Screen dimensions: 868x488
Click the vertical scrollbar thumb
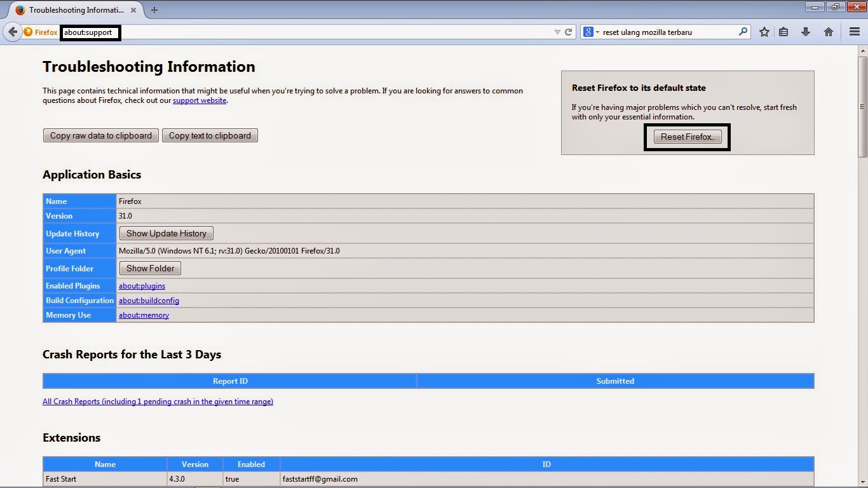coord(862,106)
